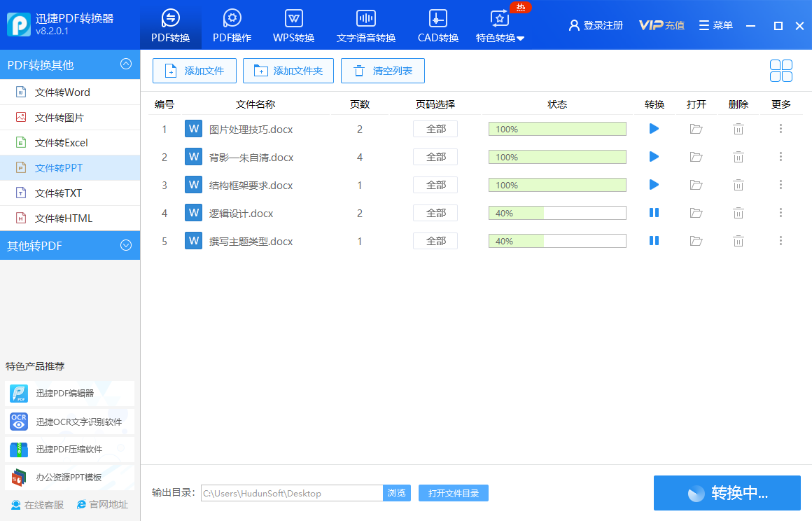Open more options for 结构框架要求.docx
Image resolution: width=812 pixels, height=521 pixels.
point(780,184)
